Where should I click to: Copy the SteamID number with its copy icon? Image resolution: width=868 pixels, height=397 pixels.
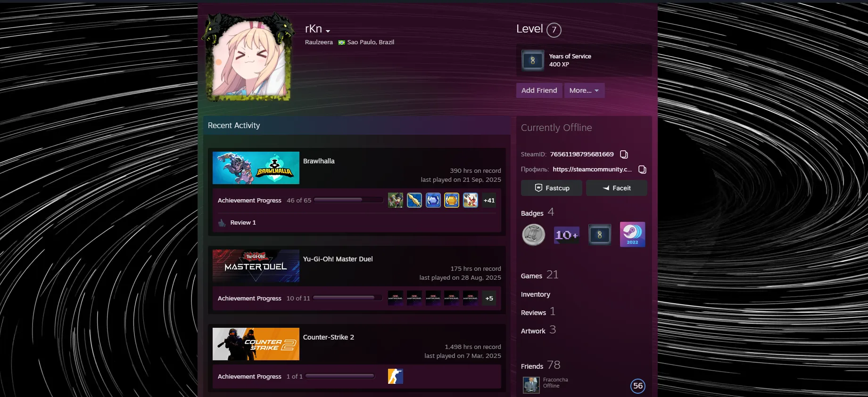coord(624,154)
